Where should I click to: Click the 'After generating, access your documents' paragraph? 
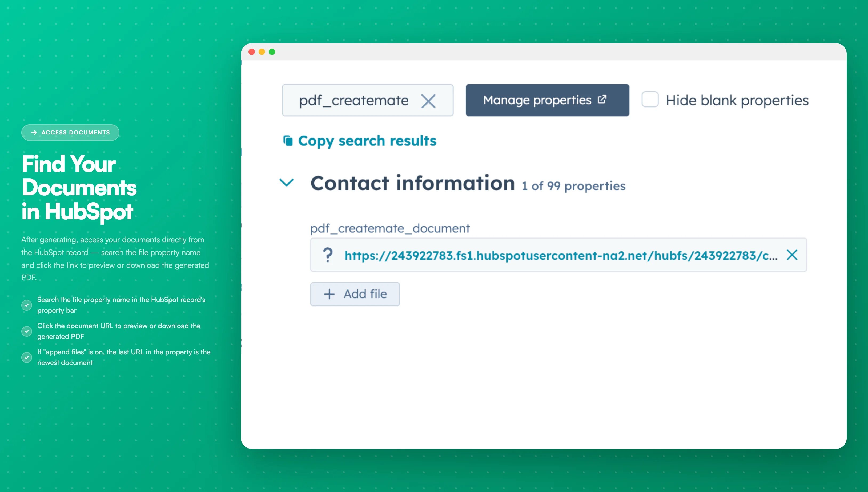pyautogui.click(x=115, y=259)
